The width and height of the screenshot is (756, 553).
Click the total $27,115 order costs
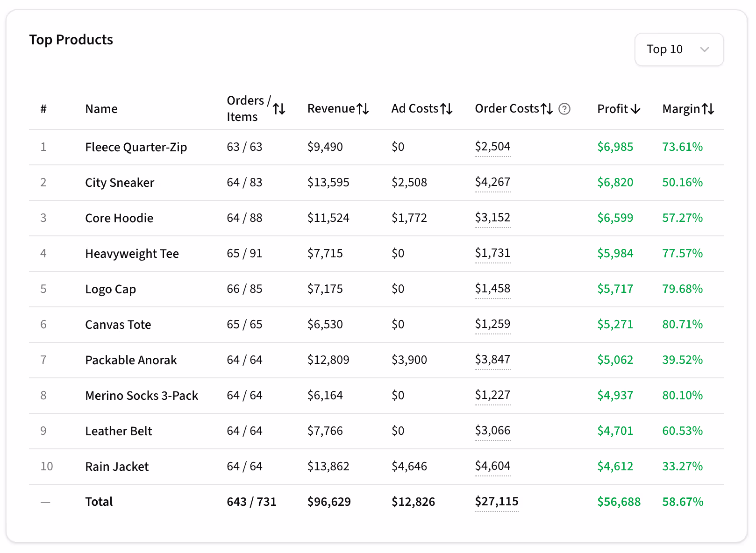[x=497, y=502]
